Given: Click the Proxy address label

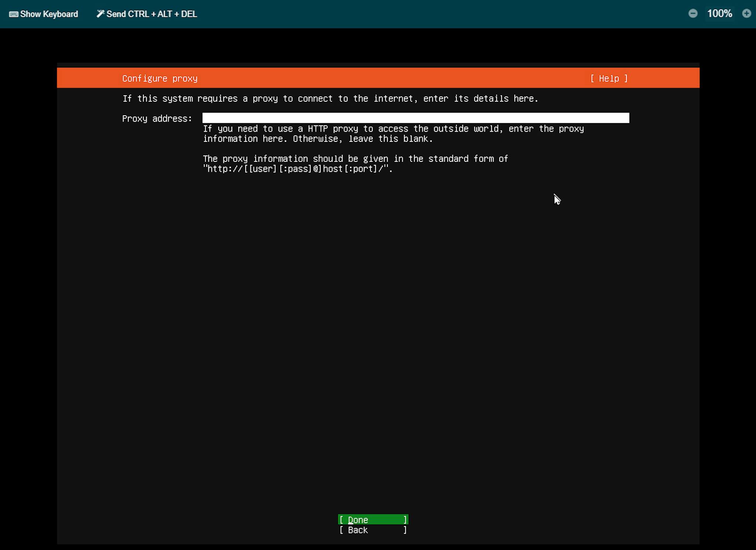Looking at the screenshot, I should click(157, 119).
